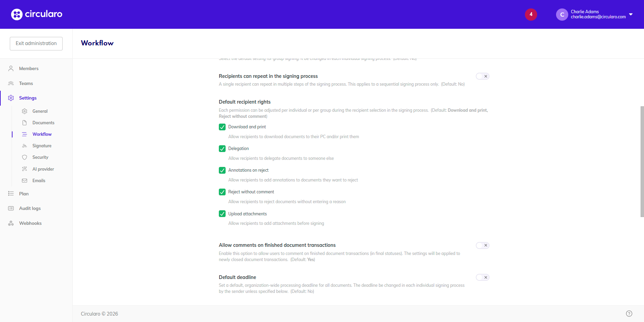The image size is (644, 322).
Task: Collapse the Settings section in sidebar
Action: click(28, 98)
